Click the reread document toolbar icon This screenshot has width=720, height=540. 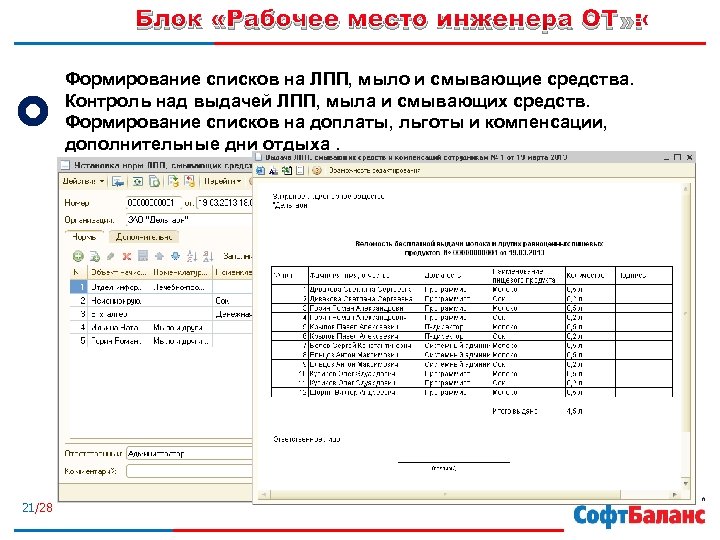coord(137,182)
